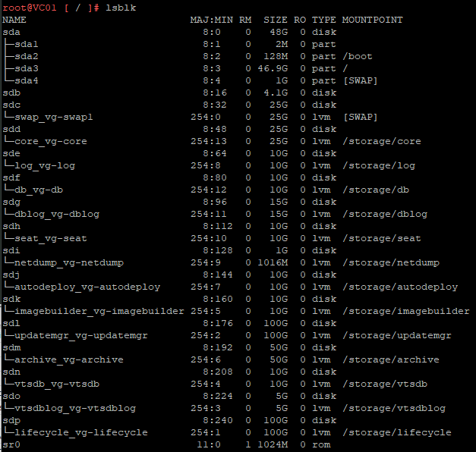Click the 128M size value
This screenshot has height=452, width=476.
click(276, 56)
